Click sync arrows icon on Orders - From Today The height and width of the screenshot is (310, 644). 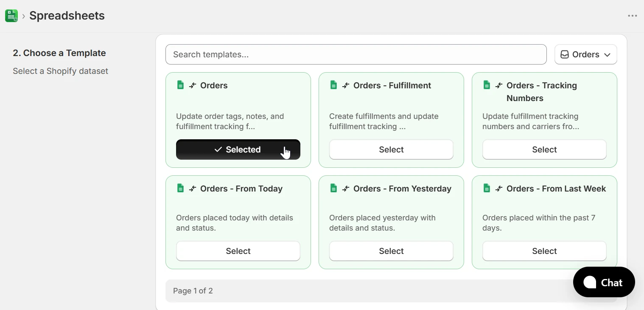coord(193,189)
